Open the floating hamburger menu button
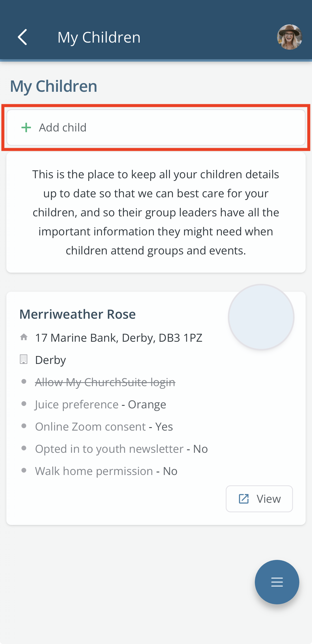Screen dimensions: 312x644 click(277, 582)
